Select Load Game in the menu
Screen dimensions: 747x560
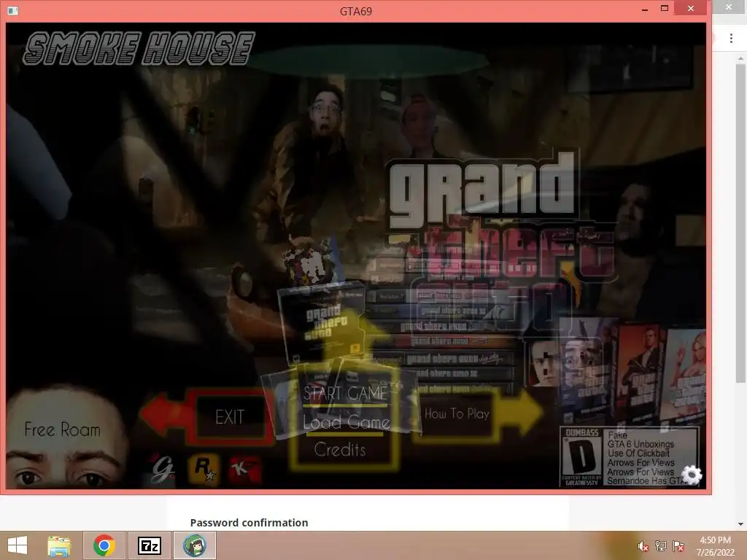[347, 422]
